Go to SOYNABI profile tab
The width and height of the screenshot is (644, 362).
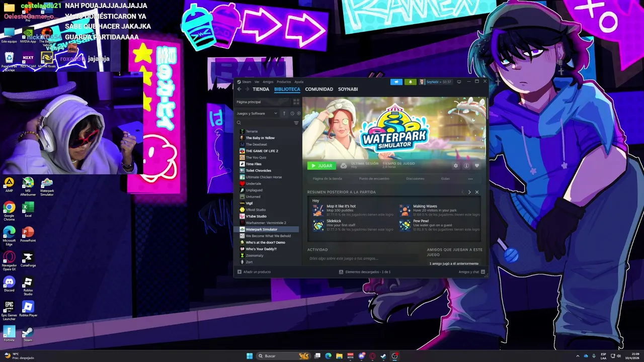pyautogui.click(x=348, y=89)
